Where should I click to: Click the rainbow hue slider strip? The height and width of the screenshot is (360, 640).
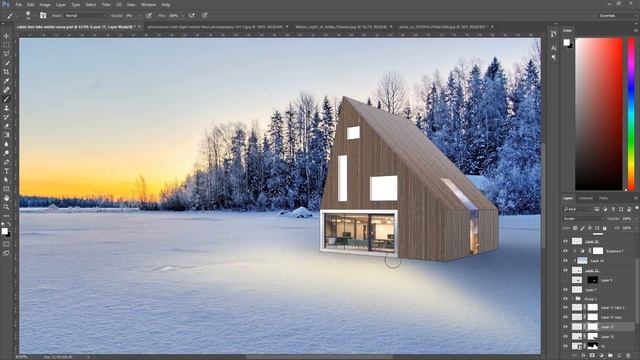click(631, 114)
